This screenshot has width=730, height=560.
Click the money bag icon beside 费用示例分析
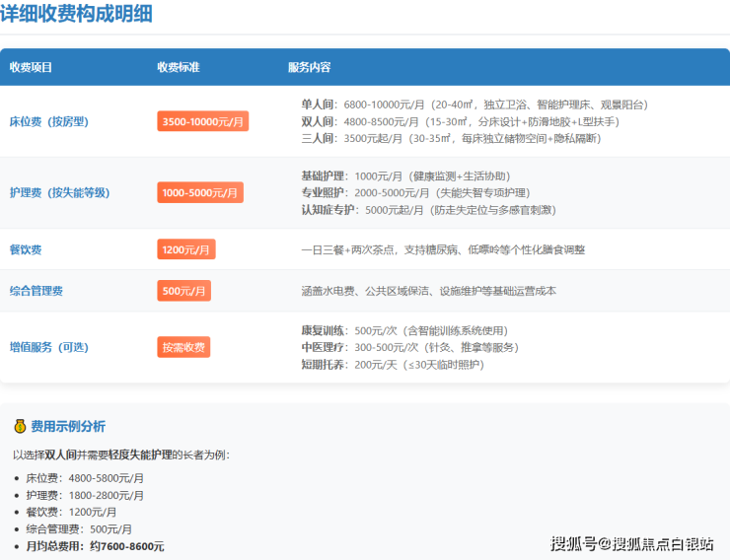(20, 427)
